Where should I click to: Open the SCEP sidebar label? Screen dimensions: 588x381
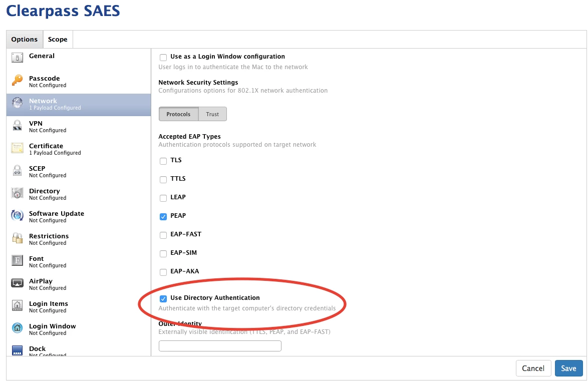pyautogui.click(x=37, y=168)
